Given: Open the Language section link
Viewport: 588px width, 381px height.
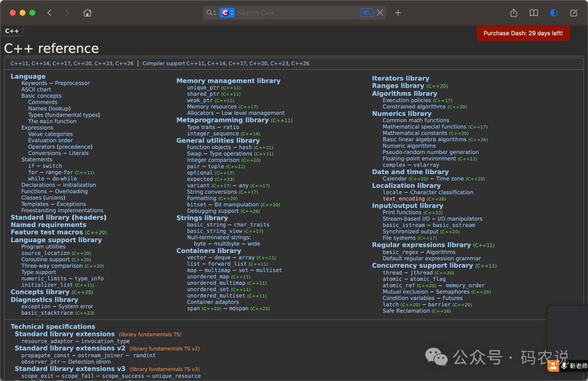Looking at the screenshot, I should (28, 76).
